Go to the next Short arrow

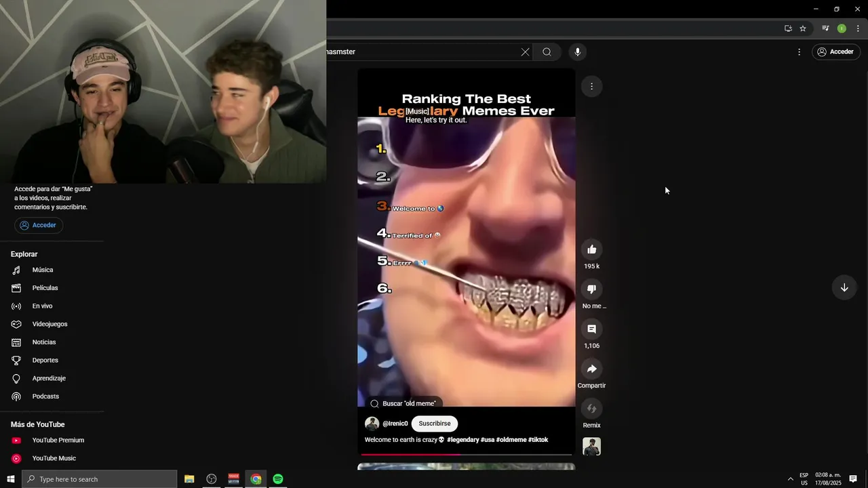pos(844,287)
